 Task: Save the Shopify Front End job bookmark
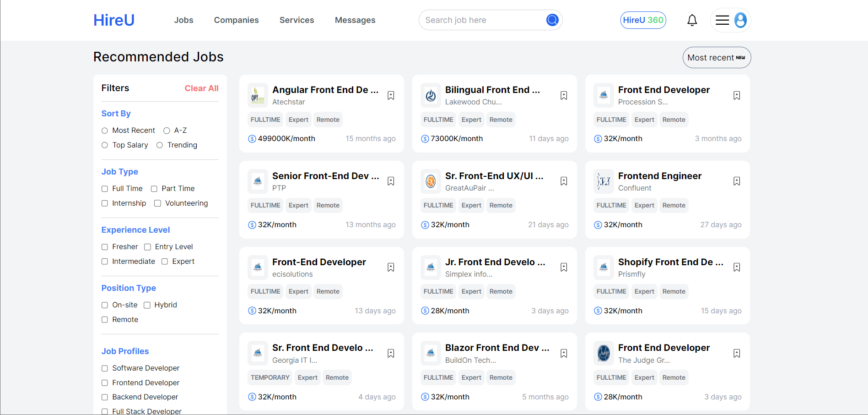click(x=737, y=268)
